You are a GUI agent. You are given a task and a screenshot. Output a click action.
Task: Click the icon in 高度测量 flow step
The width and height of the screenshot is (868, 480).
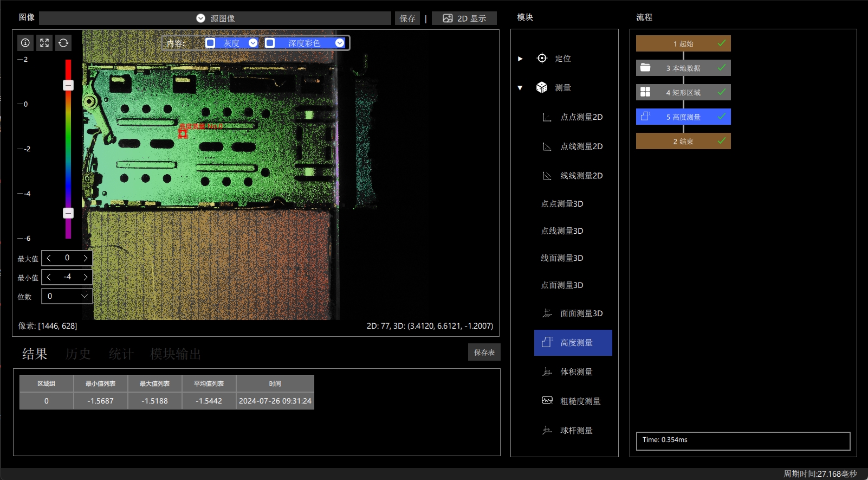coord(645,116)
